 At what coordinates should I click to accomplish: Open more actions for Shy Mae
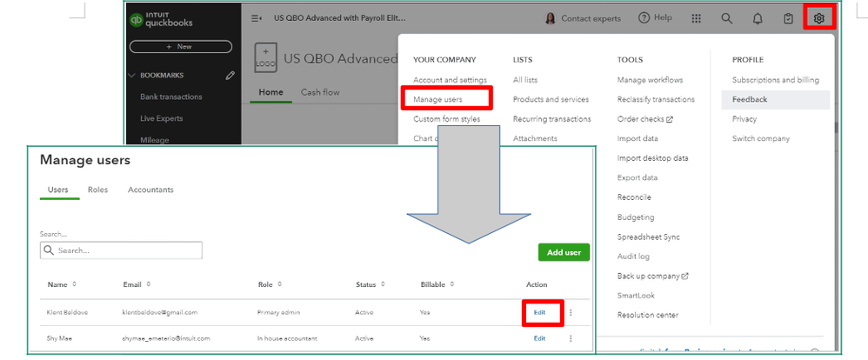click(x=571, y=338)
